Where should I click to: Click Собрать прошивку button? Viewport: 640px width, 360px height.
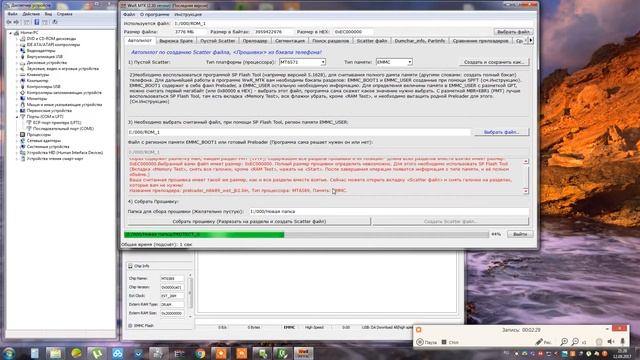click(249, 221)
